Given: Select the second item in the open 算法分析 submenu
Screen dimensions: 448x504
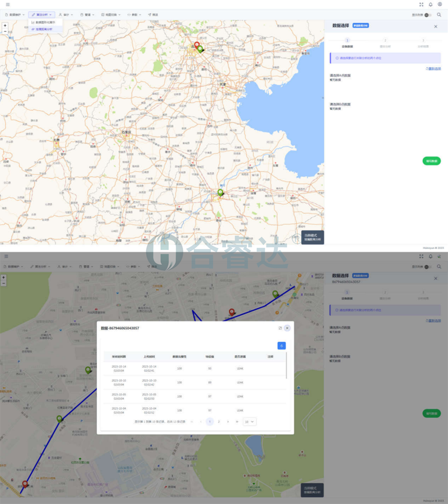Looking at the screenshot, I should click(45, 29).
